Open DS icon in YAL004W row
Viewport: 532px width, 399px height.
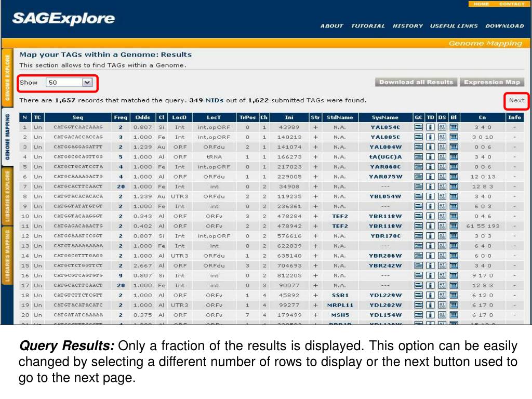(x=442, y=147)
